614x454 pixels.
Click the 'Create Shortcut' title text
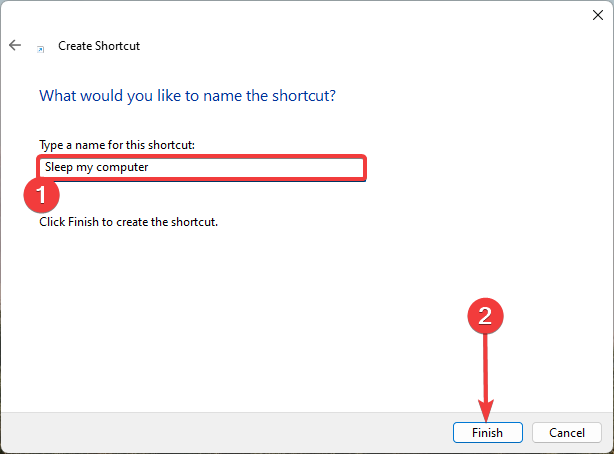99,46
